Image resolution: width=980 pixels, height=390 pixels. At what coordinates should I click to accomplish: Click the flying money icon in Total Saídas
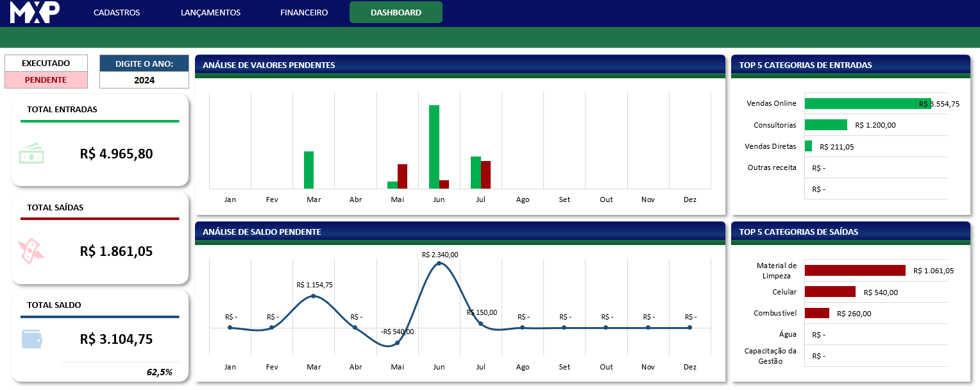click(x=31, y=251)
